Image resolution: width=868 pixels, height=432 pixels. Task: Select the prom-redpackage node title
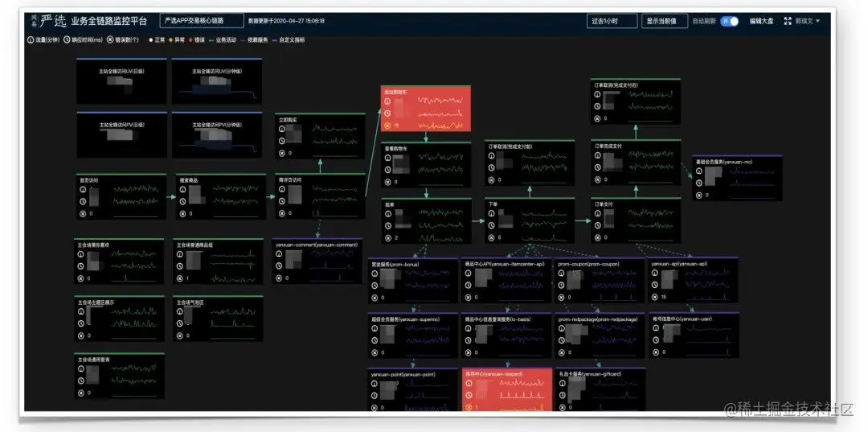point(598,319)
